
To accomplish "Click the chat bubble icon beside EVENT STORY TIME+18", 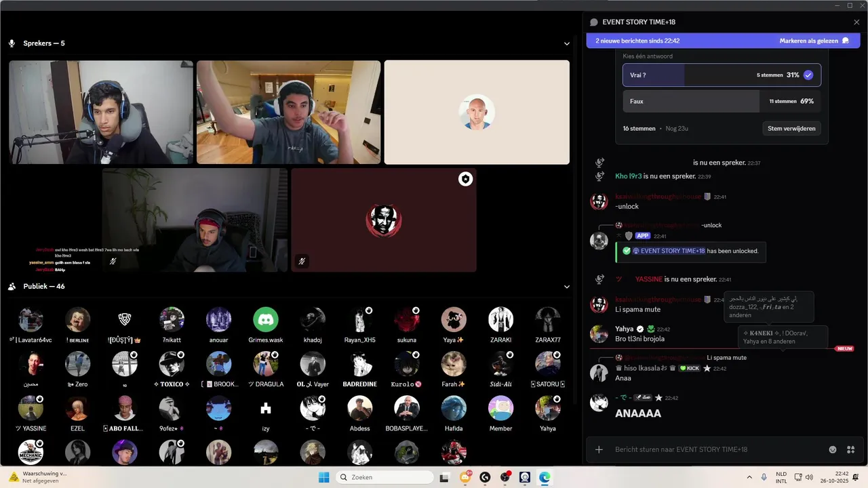I will (x=594, y=22).
